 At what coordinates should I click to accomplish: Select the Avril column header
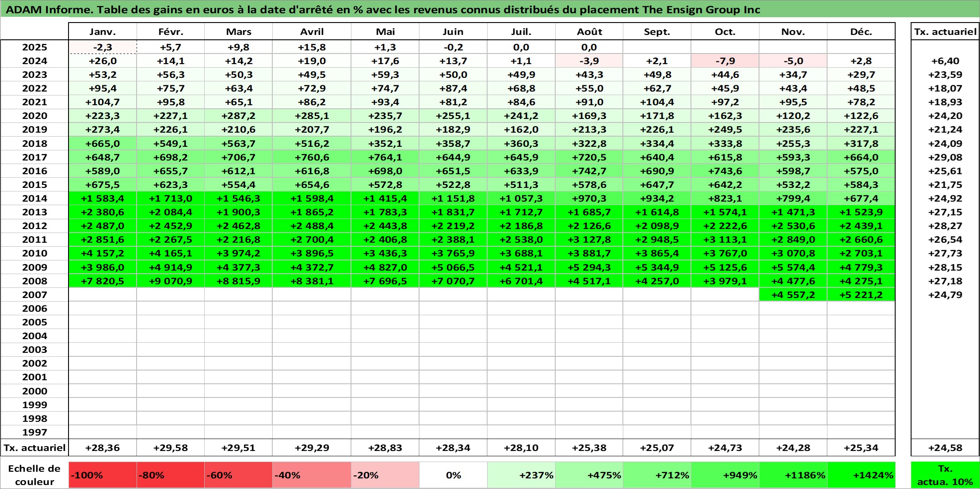click(x=312, y=31)
